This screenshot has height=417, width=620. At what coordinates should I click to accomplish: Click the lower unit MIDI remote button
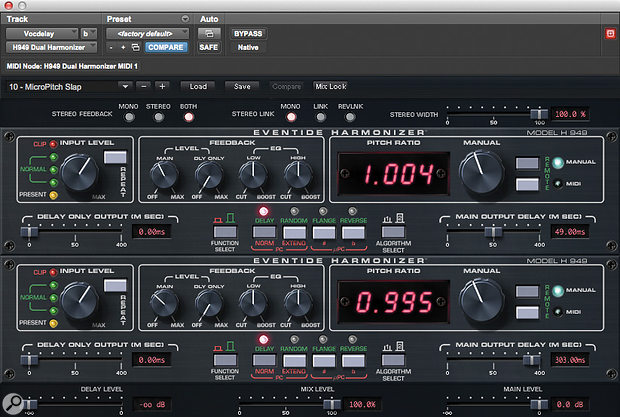click(527, 312)
